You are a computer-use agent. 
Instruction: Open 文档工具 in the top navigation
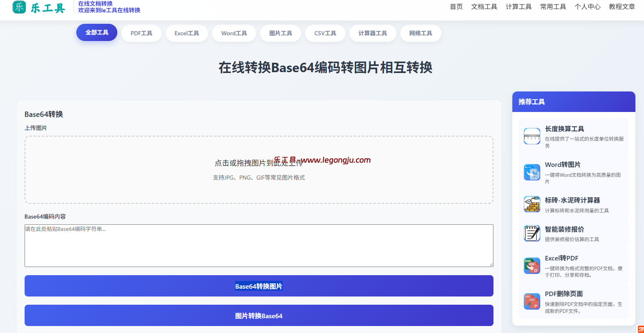click(x=484, y=7)
